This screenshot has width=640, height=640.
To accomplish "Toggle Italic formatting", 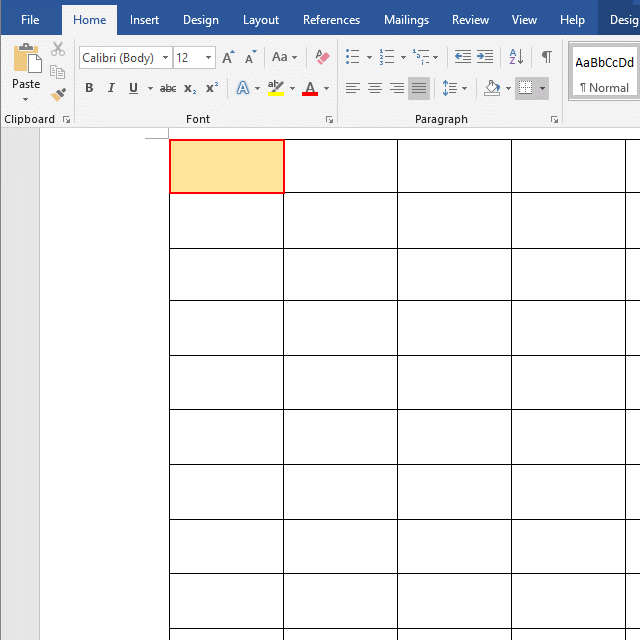I will (x=111, y=88).
